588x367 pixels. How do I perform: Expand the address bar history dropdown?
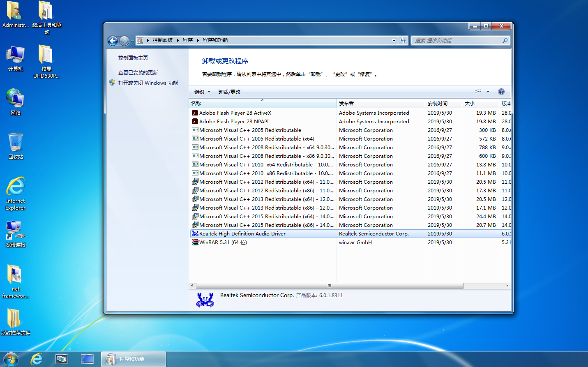tap(394, 40)
